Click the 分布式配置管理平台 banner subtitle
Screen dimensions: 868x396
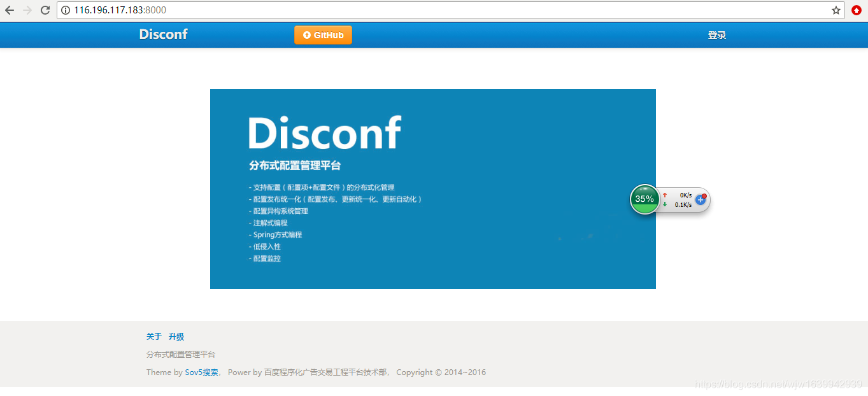pyautogui.click(x=295, y=166)
